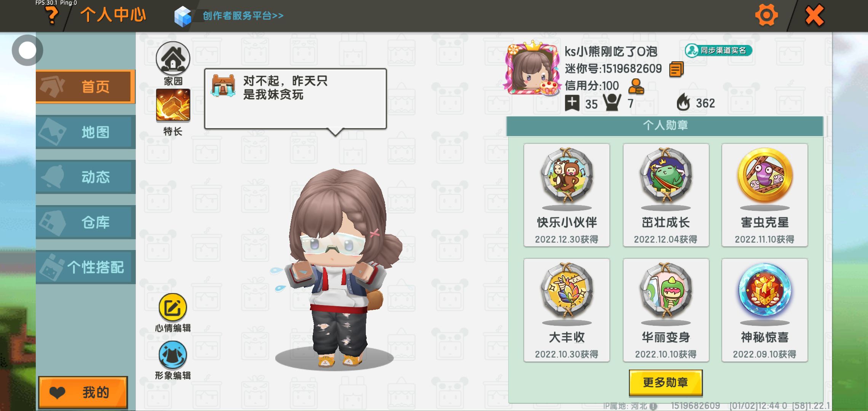Viewport: 868px width, 411px height.
Task: Tap the 更多勋章 button
Action: click(x=665, y=382)
